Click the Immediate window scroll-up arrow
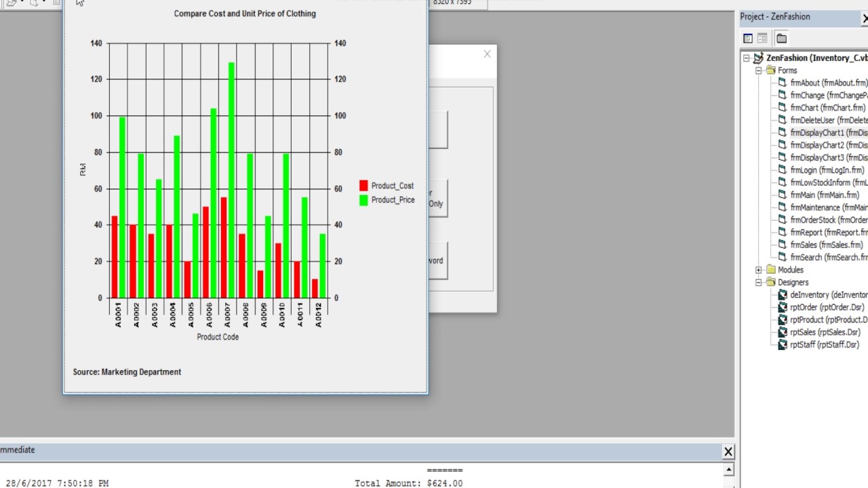 [x=729, y=469]
